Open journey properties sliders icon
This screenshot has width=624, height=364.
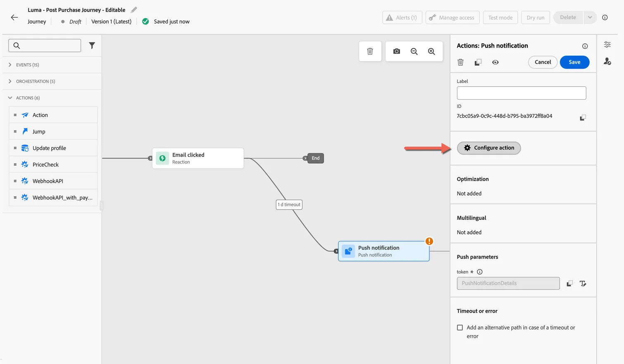click(607, 45)
